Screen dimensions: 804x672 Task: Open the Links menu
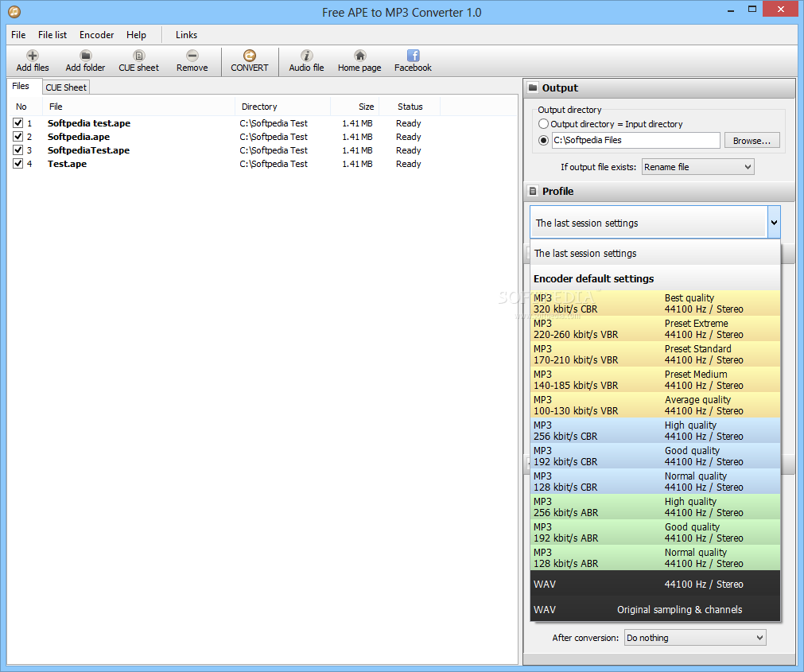pos(186,35)
